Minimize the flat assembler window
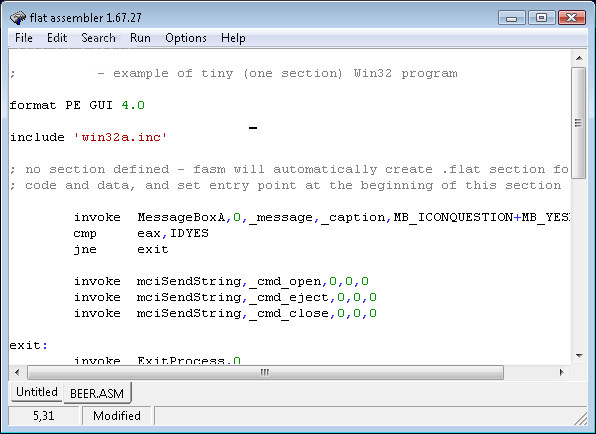 click(x=512, y=17)
